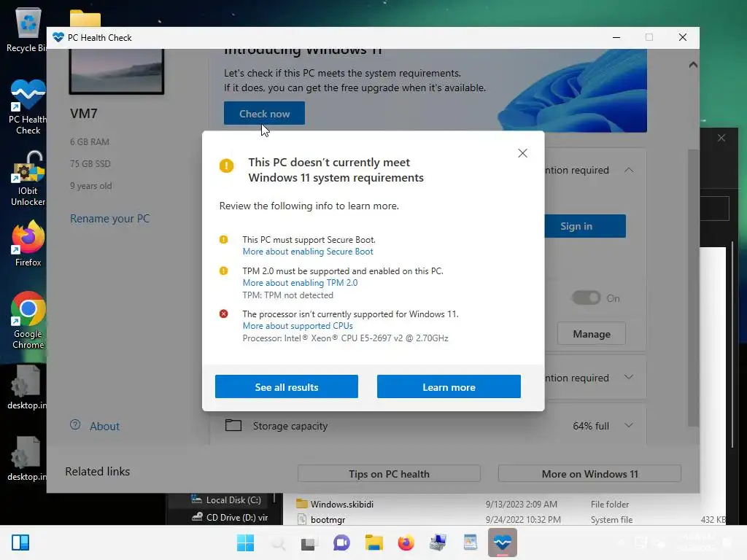Click See all results button
This screenshot has height=560, width=747.
pyautogui.click(x=286, y=386)
